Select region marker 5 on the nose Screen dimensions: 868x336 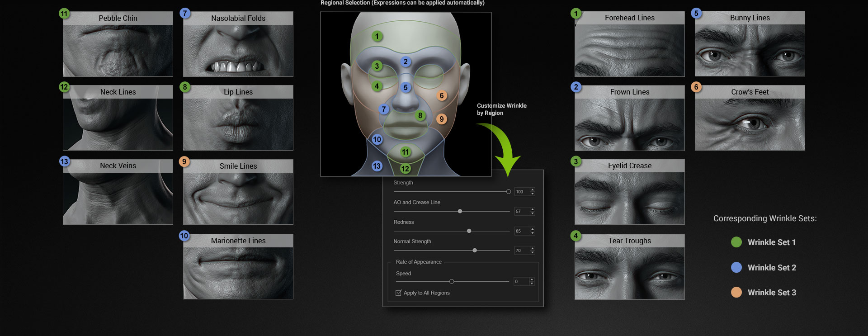(406, 87)
